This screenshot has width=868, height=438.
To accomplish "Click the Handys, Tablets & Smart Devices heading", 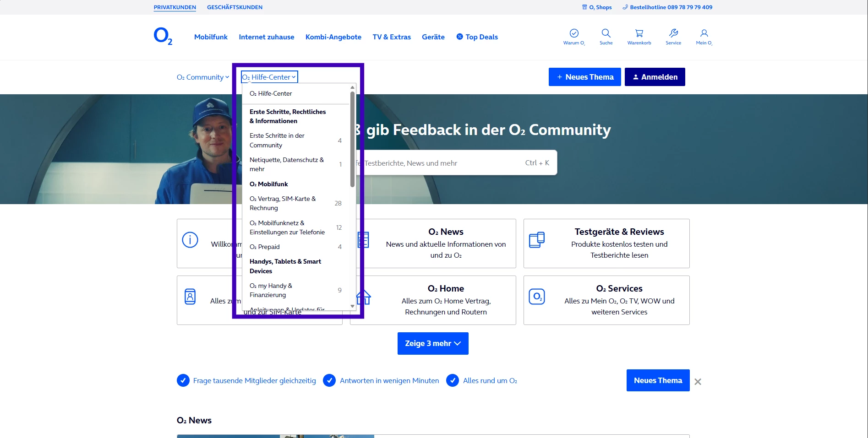I will point(285,266).
